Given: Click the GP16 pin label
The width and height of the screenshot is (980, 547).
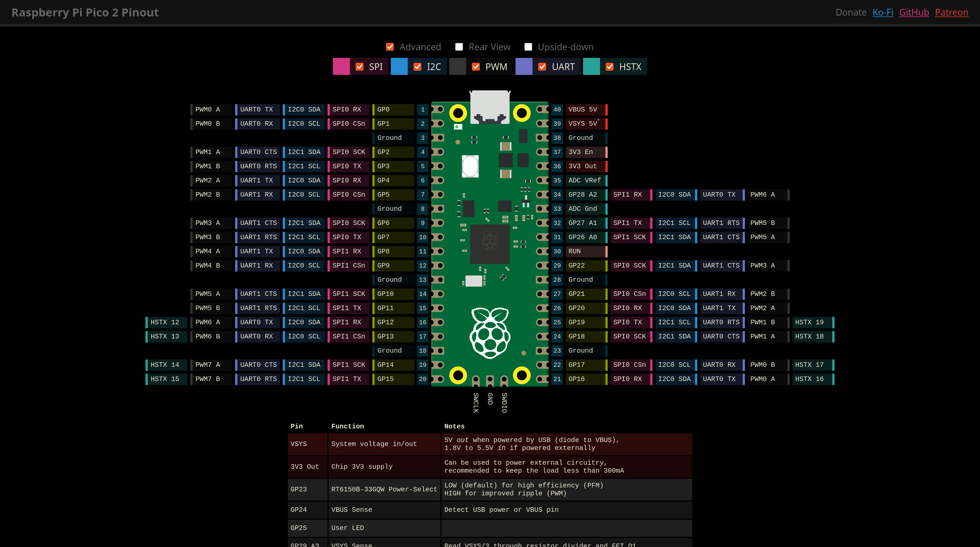Looking at the screenshot, I should point(586,379).
